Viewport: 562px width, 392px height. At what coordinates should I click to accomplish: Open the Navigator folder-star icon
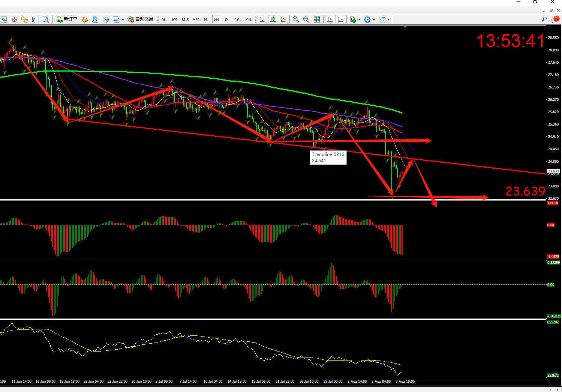pyautogui.click(x=25, y=19)
